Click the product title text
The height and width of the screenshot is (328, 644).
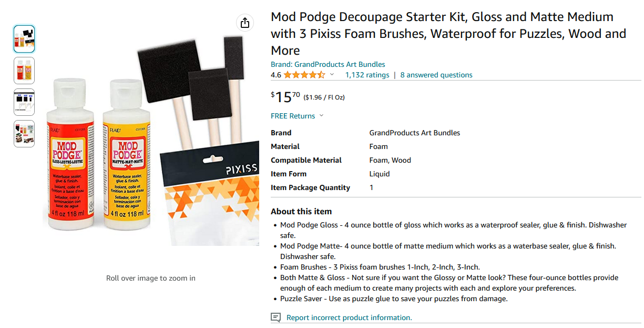(448, 34)
